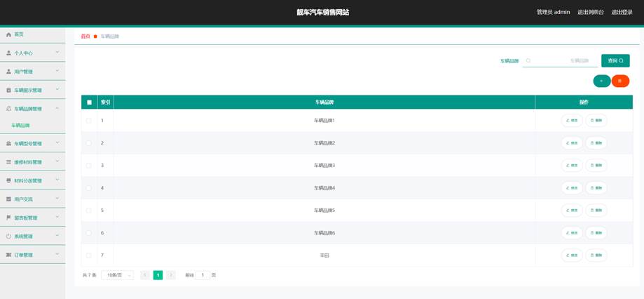Click the list icon beside 维修材料管理

tap(8, 162)
